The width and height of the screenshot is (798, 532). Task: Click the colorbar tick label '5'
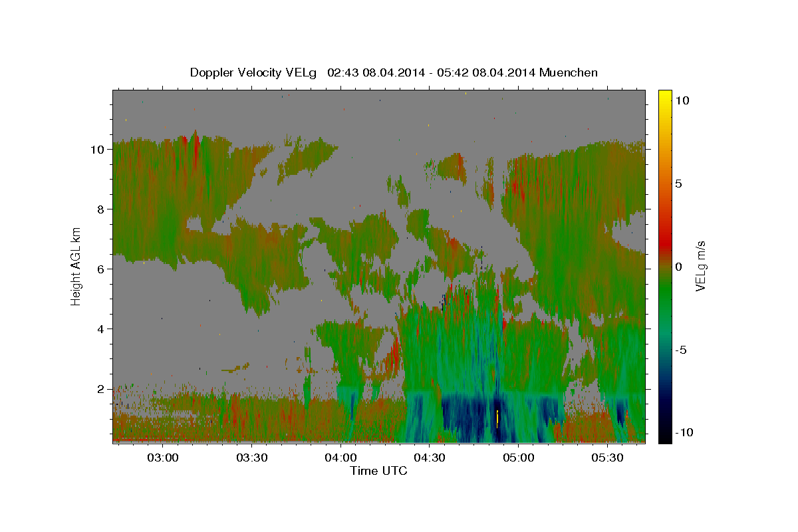pyautogui.click(x=678, y=184)
